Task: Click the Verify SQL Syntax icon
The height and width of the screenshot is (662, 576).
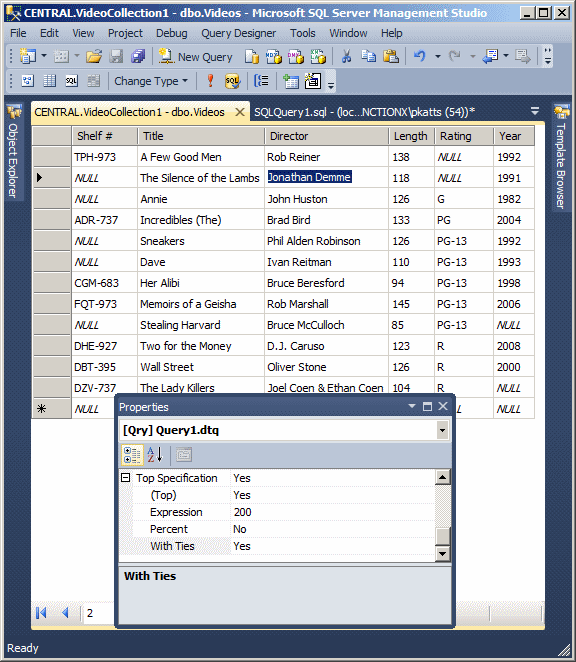Action: tap(232, 81)
